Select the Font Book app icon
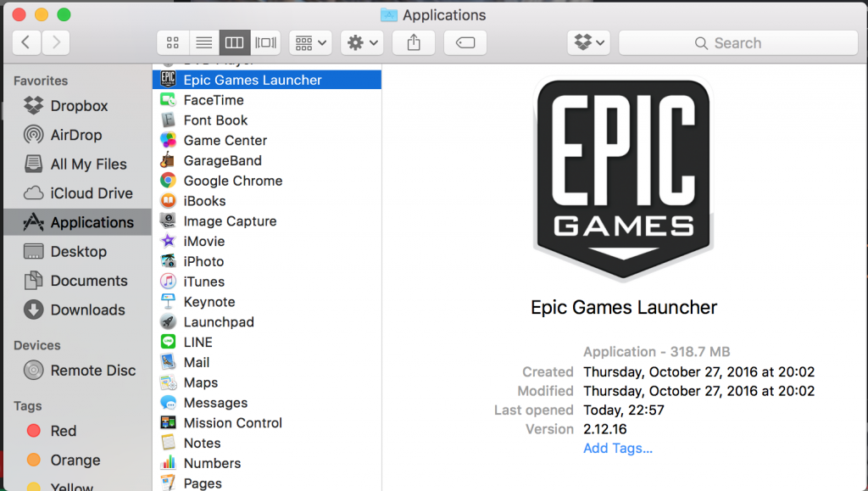Image resolution: width=868 pixels, height=491 pixels. point(169,120)
